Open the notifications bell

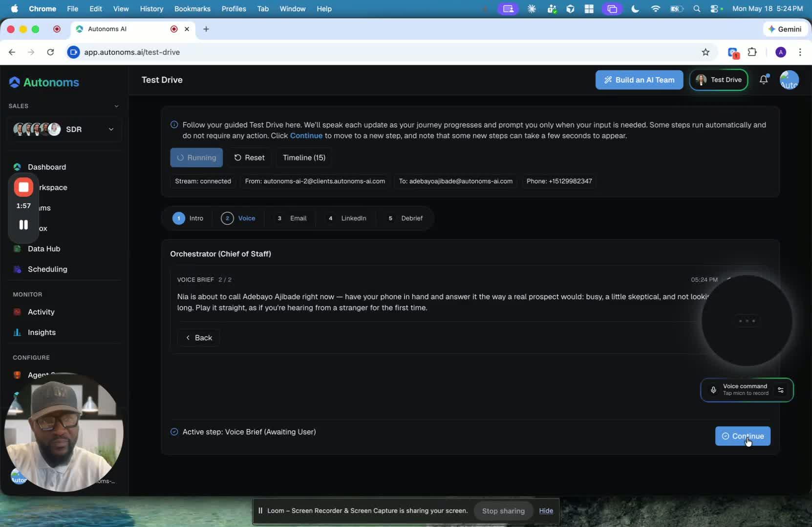coord(764,80)
